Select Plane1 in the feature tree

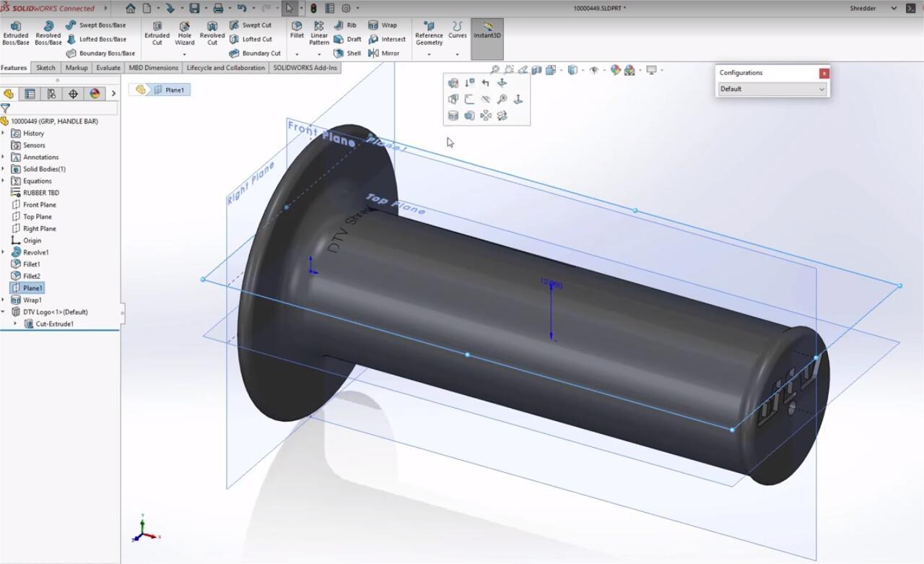[x=31, y=287]
